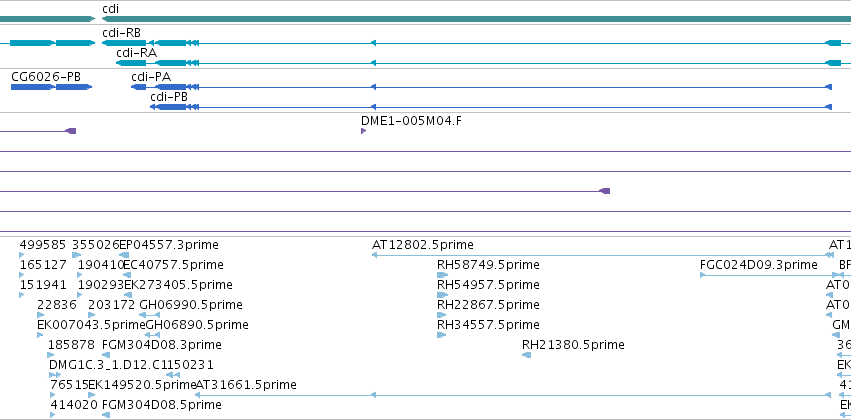Click the GH06990.5prime label

(191, 304)
